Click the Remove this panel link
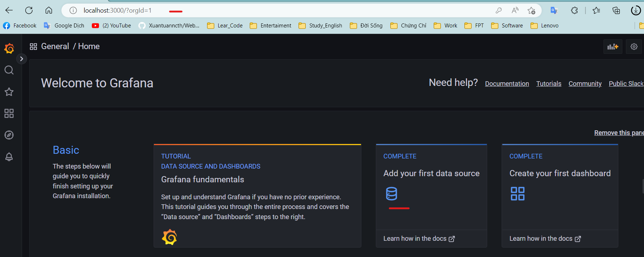The image size is (644, 257). tap(619, 133)
